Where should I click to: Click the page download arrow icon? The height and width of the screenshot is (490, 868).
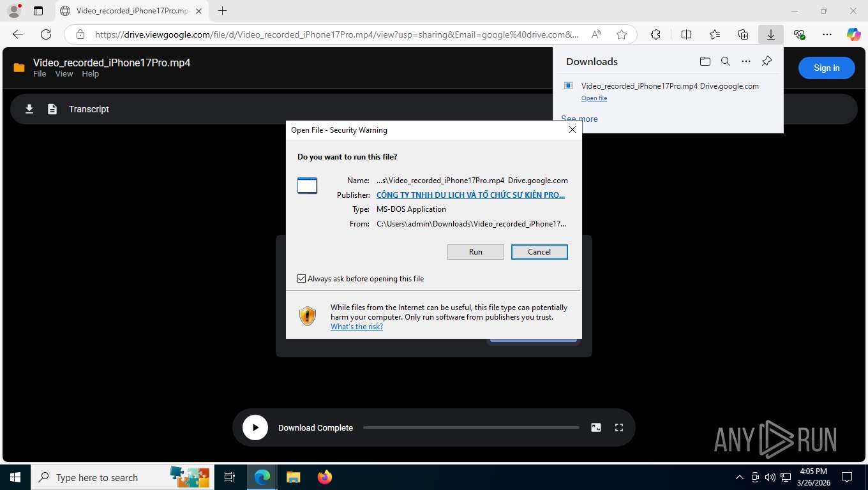click(29, 109)
